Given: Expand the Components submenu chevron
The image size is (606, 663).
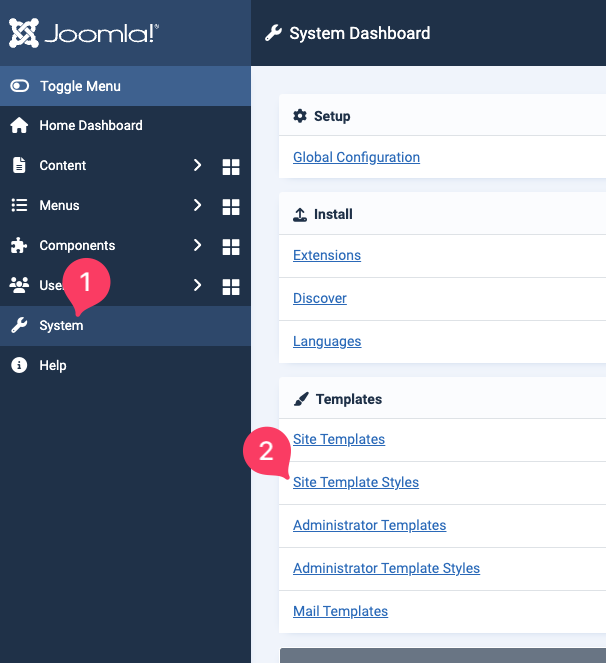Looking at the screenshot, I should (x=198, y=245).
